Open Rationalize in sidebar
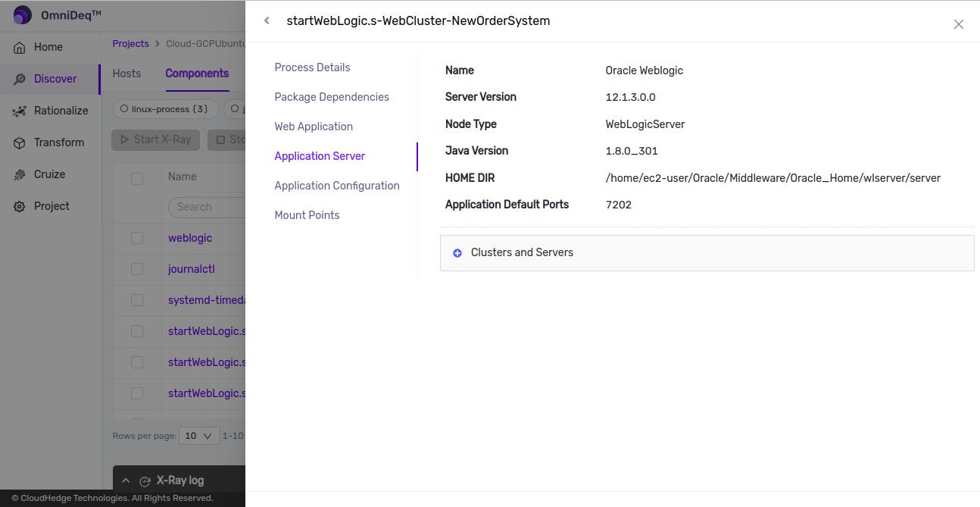 (61, 111)
